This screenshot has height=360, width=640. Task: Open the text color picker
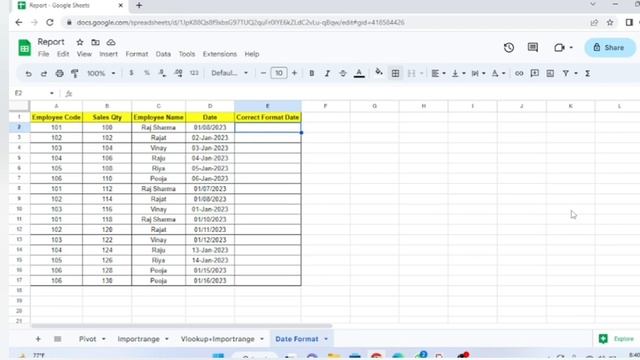click(x=359, y=73)
